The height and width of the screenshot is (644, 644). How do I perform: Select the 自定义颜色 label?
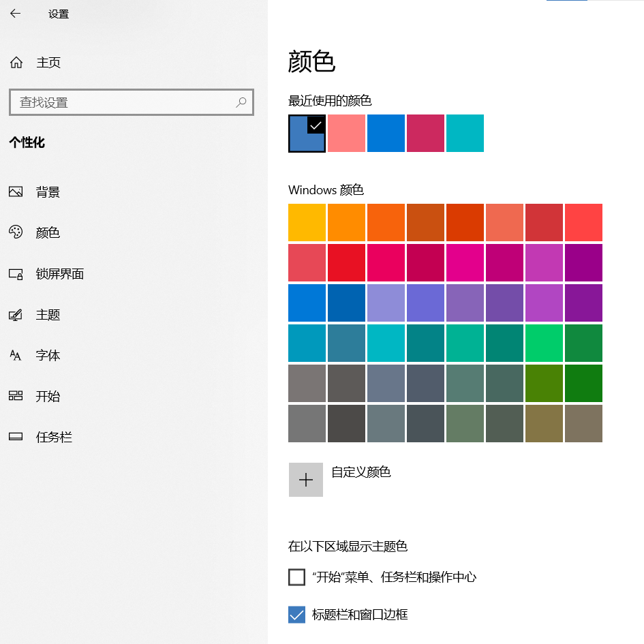tap(361, 472)
